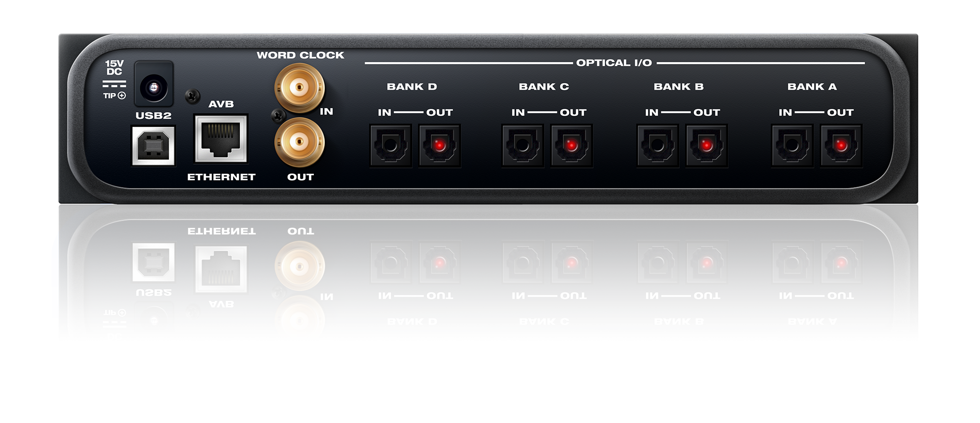This screenshot has height=423, width=980.
Task: Click Bank A optical OUT on top unit
Action: [x=841, y=145]
